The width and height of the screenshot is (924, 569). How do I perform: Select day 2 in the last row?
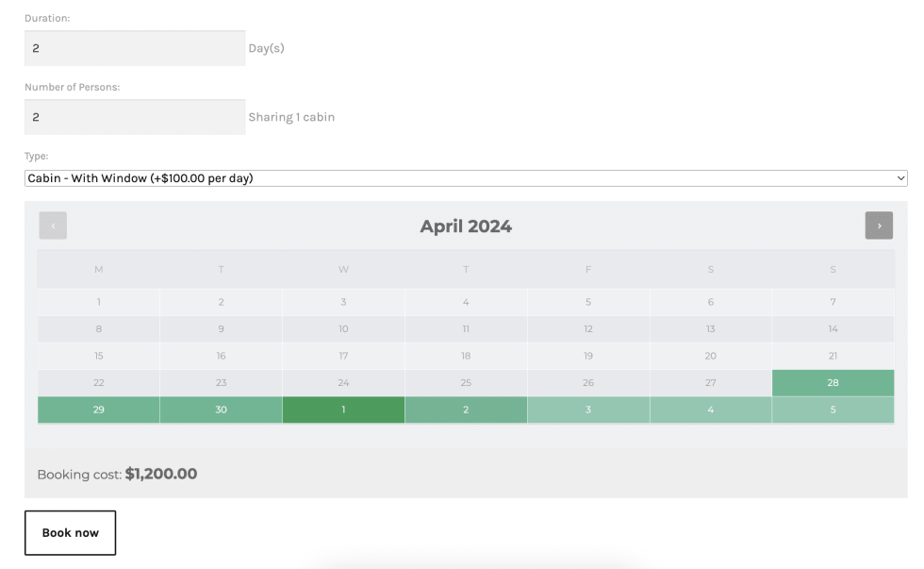pos(466,410)
